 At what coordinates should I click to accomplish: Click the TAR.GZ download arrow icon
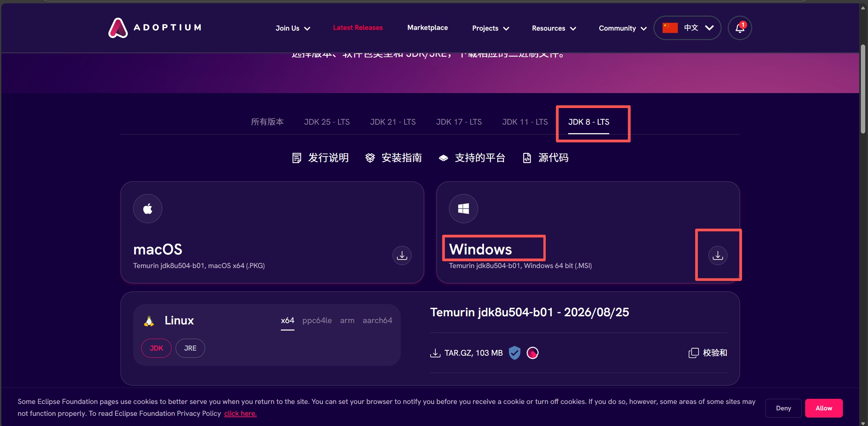[x=435, y=353]
